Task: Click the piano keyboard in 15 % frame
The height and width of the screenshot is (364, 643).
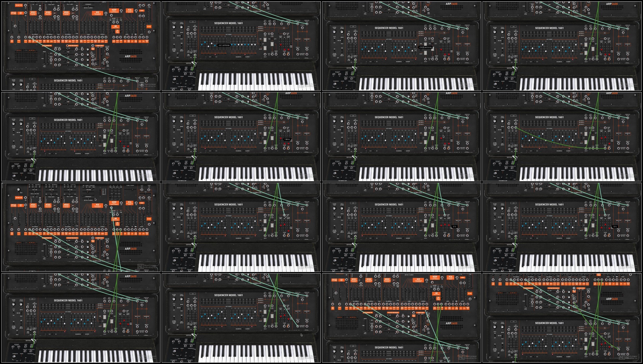Action: click(x=577, y=262)
